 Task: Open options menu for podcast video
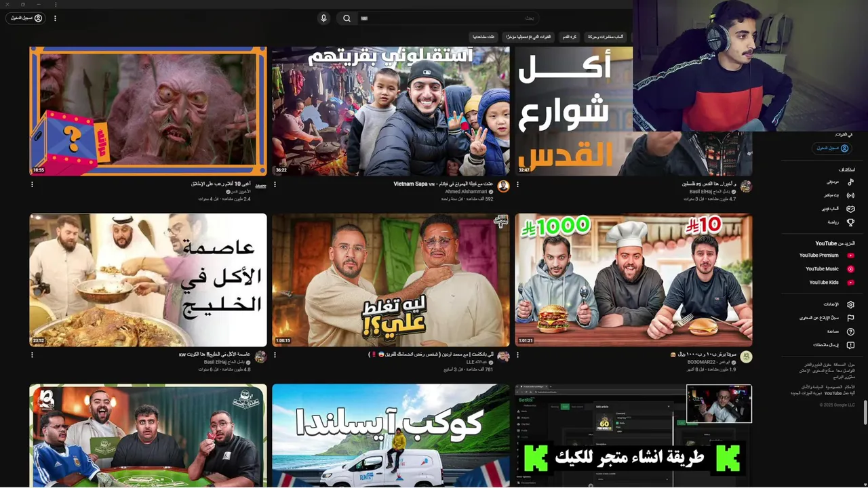coord(275,354)
